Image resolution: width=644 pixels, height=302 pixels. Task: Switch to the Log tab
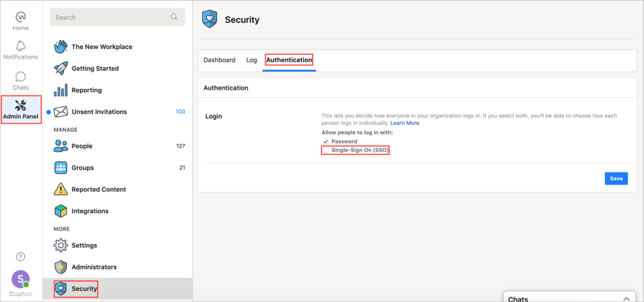pyautogui.click(x=251, y=60)
